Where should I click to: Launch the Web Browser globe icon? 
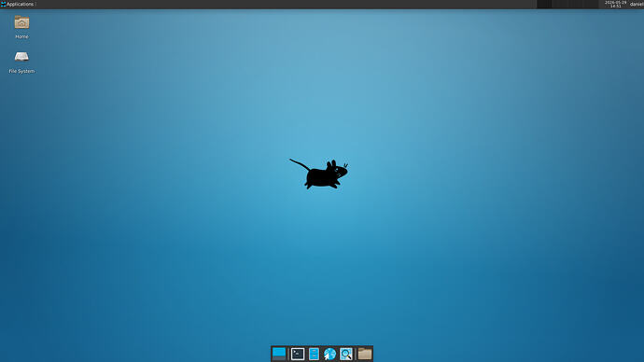[329, 354]
